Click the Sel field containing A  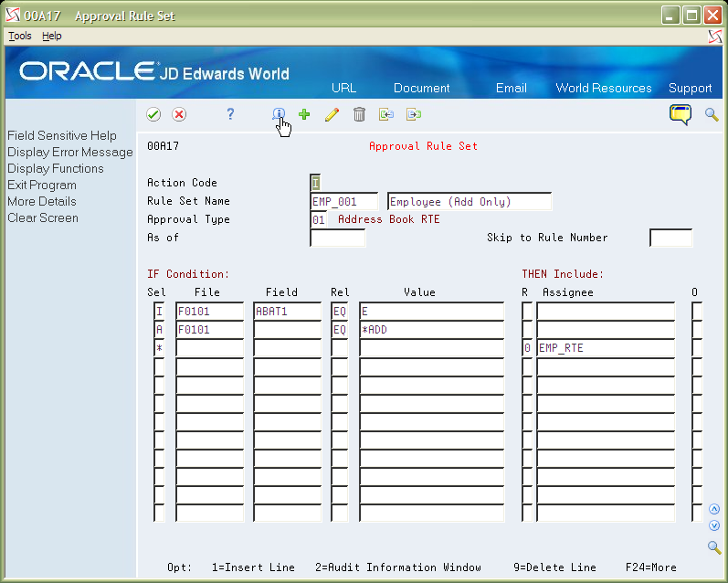(x=159, y=330)
